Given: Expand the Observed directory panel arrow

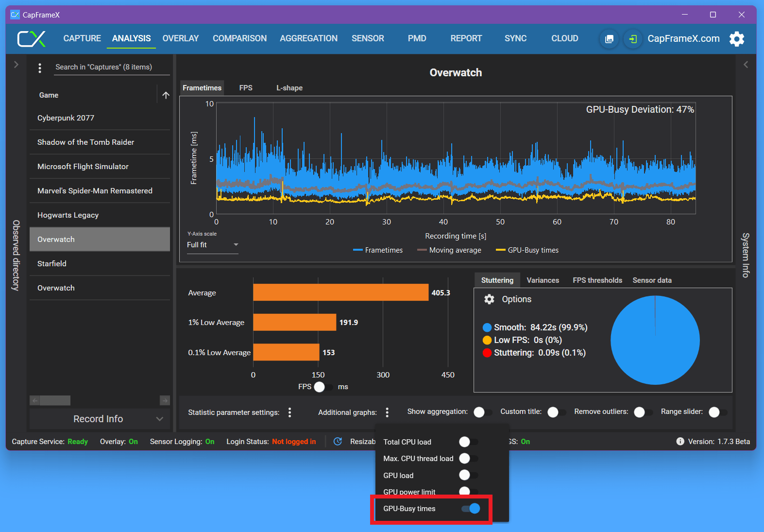Looking at the screenshot, I should (16, 65).
